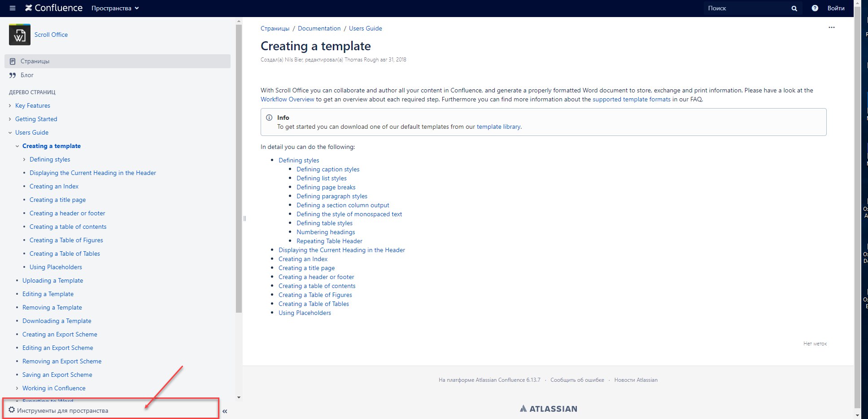
Task: Select Removing a Template in tree
Action: 52,307
